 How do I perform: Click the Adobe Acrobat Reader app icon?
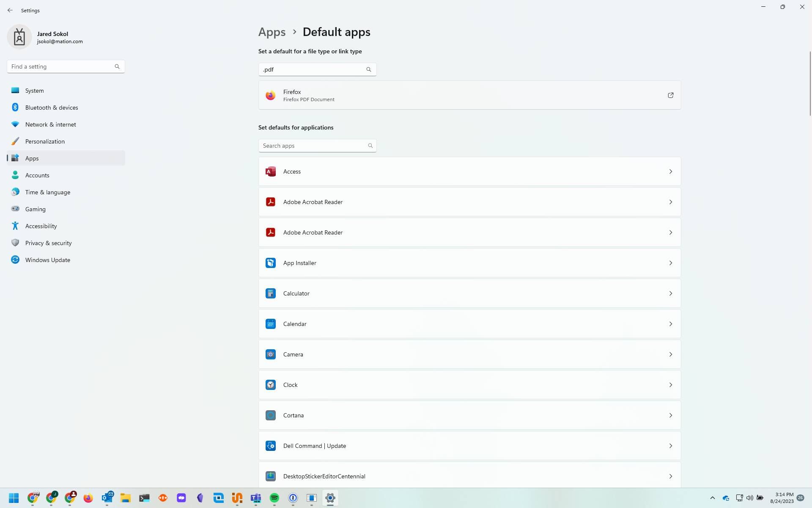point(271,202)
